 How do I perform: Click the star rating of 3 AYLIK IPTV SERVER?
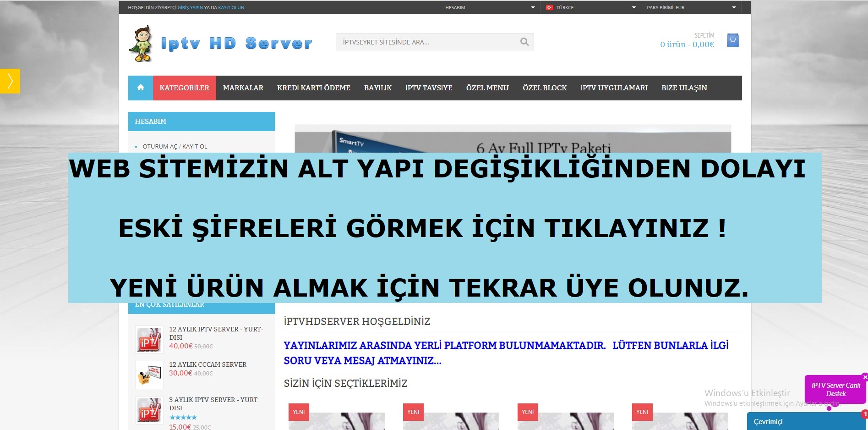tap(183, 417)
